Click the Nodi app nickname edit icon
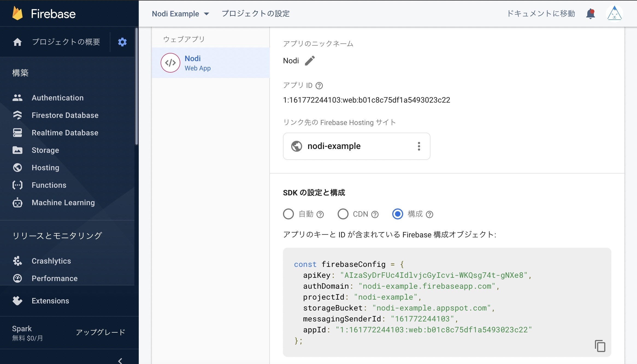 click(311, 61)
